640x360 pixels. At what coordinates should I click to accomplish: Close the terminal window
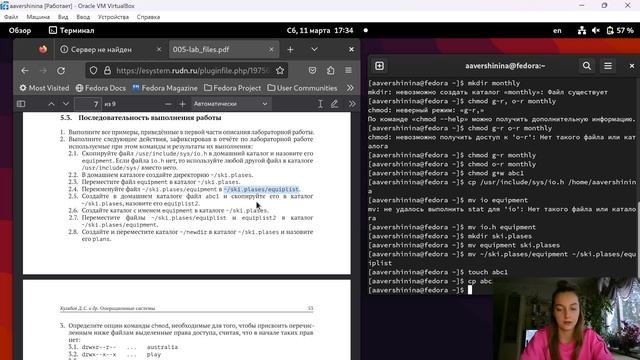632,66
